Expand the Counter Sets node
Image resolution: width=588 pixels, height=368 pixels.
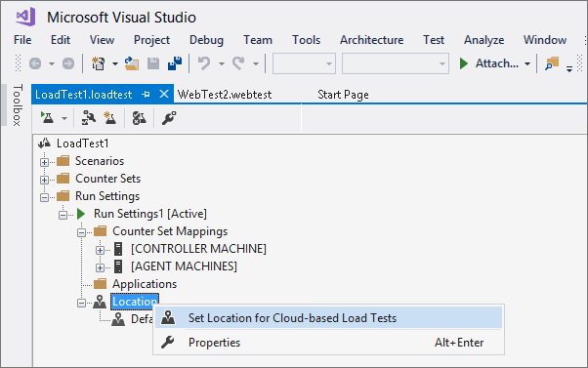tap(44, 180)
